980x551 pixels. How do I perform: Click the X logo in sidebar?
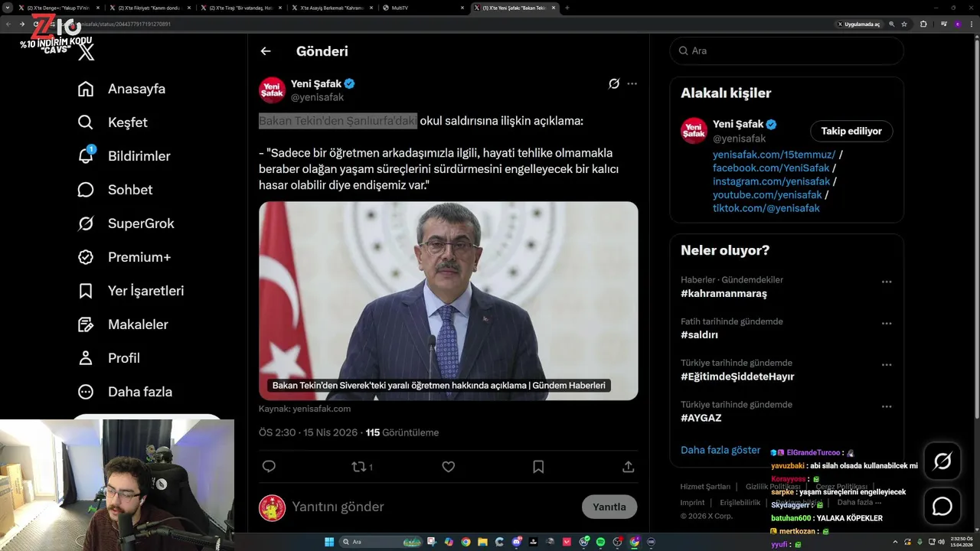click(x=86, y=52)
